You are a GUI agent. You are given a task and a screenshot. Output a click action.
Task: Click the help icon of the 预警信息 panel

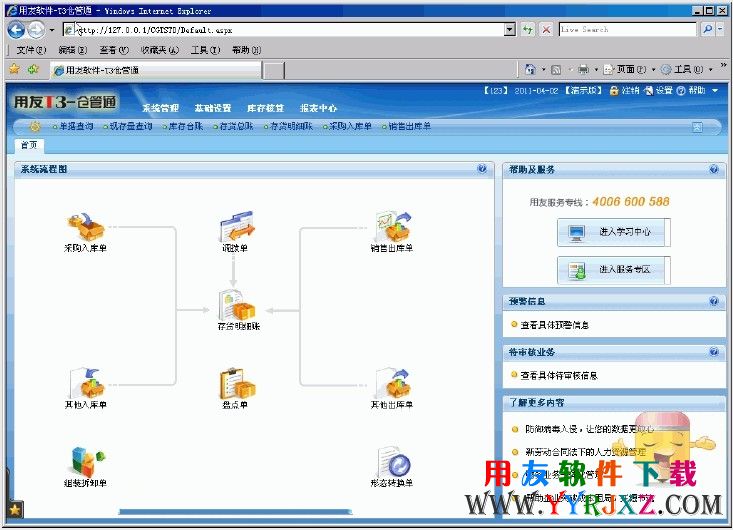point(714,301)
